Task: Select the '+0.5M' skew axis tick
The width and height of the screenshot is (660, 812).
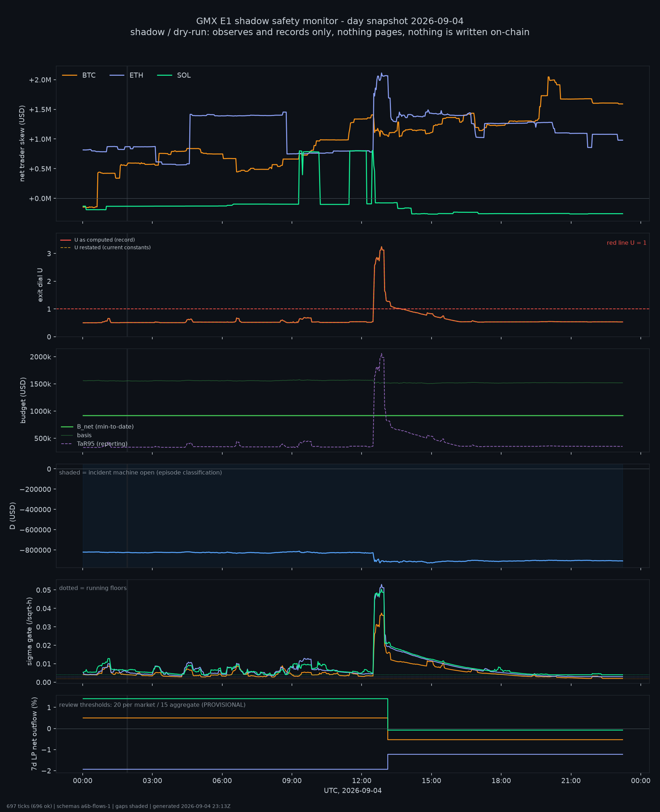Action: click(40, 169)
